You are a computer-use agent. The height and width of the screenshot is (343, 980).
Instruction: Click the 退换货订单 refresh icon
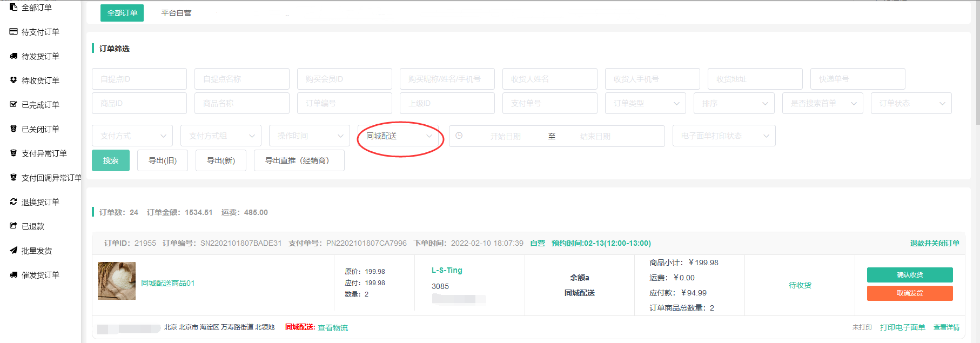pyautogui.click(x=14, y=201)
